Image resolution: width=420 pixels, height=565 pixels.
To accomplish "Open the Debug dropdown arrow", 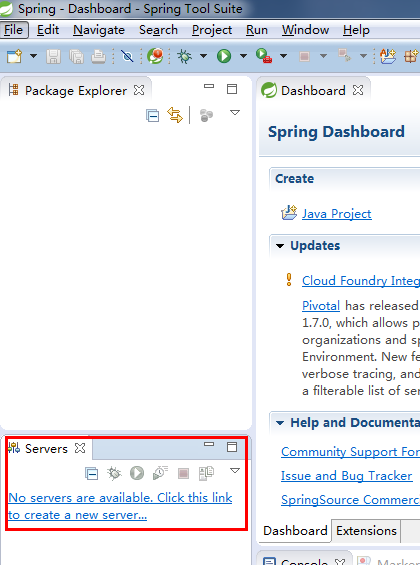I will (x=204, y=56).
